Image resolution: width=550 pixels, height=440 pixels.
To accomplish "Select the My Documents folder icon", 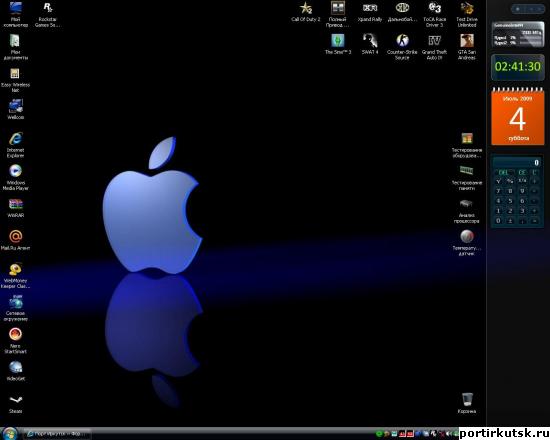I will click(x=15, y=47).
